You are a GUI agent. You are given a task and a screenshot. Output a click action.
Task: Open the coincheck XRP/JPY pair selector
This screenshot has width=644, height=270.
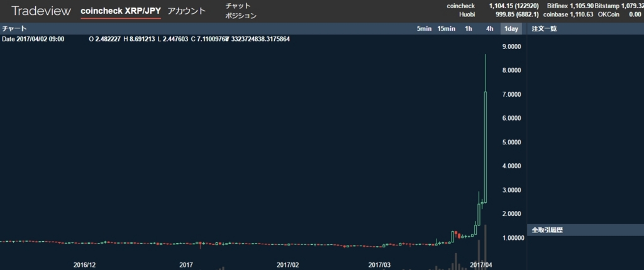tap(121, 11)
